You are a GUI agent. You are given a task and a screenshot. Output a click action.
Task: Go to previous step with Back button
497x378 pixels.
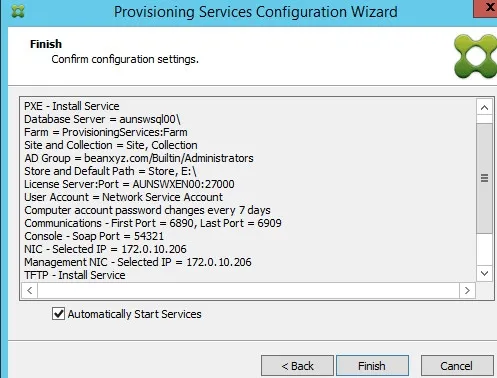297,366
